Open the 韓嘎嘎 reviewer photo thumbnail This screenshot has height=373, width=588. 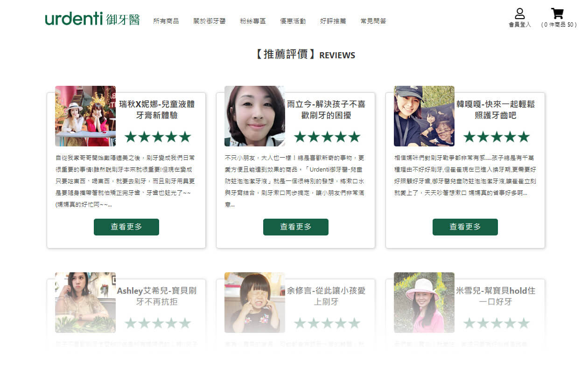click(424, 116)
